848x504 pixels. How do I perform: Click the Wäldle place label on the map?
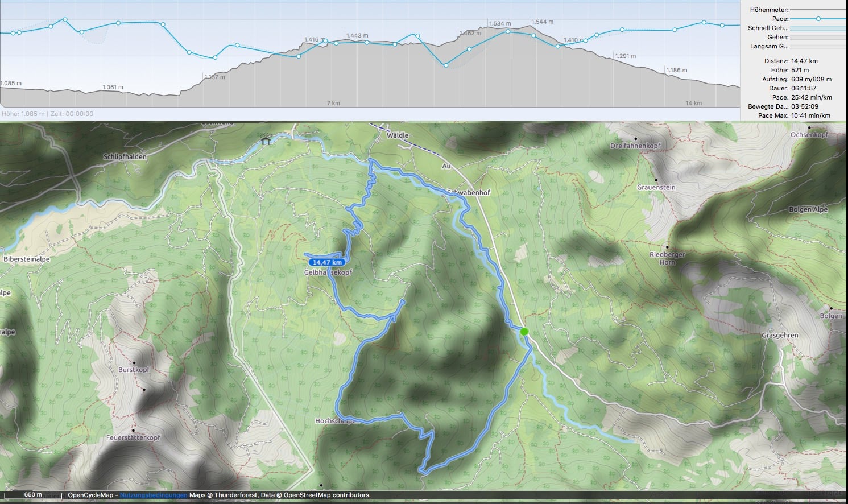(398, 136)
